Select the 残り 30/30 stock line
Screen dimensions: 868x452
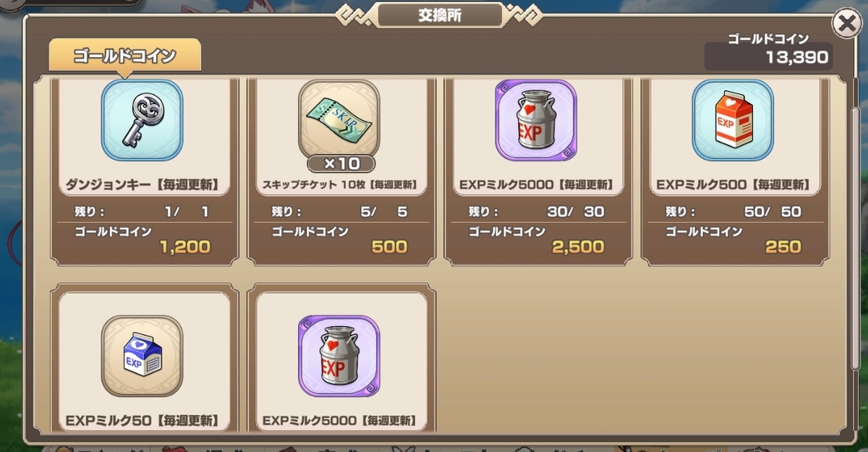coord(536,212)
